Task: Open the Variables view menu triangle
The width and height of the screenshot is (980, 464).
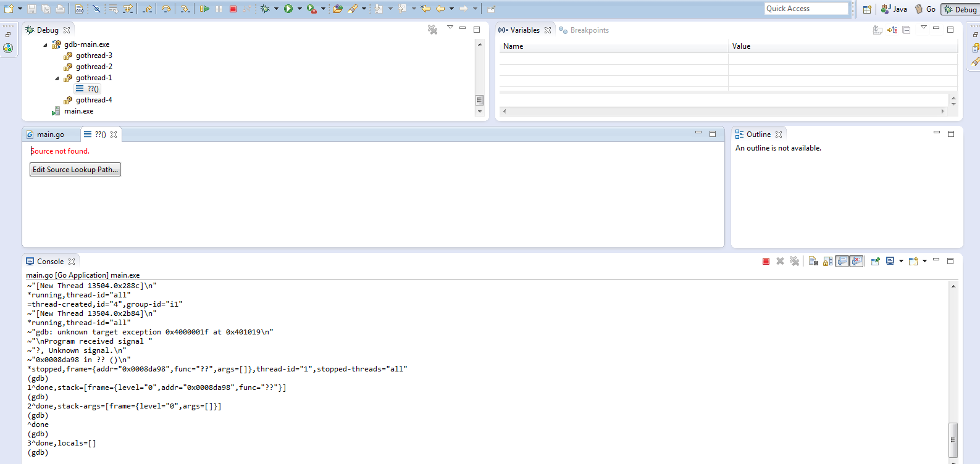Action: point(923,27)
